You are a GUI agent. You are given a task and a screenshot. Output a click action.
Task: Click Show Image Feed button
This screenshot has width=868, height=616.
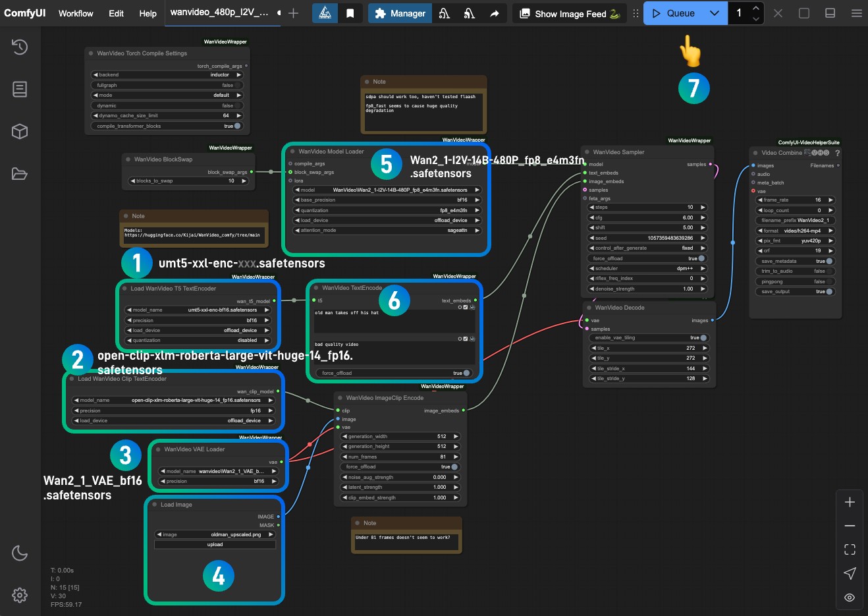pos(570,13)
